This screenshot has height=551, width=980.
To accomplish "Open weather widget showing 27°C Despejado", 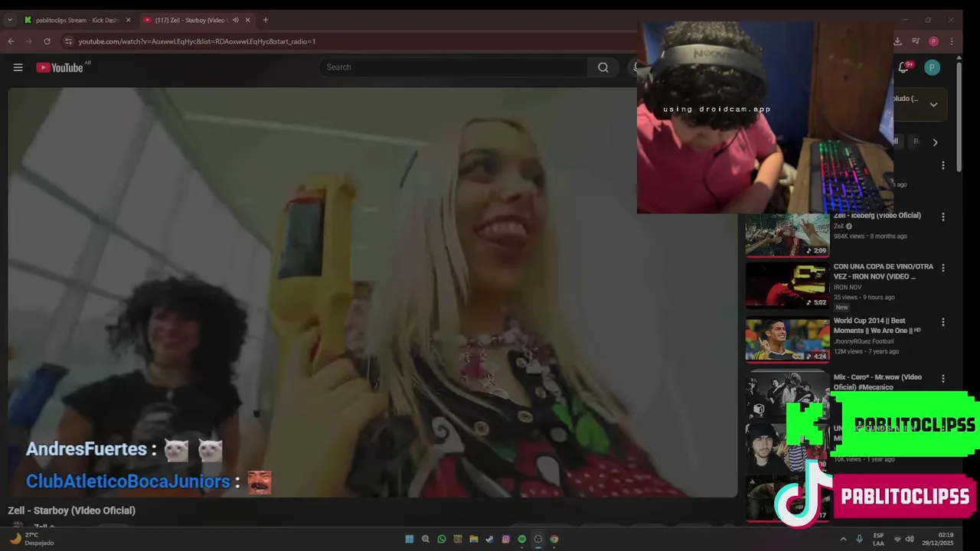I will pos(32,539).
